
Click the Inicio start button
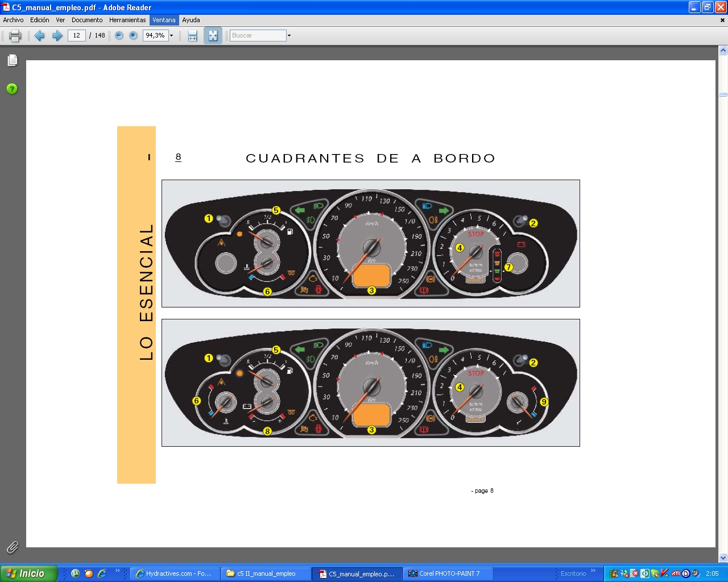point(28,573)
